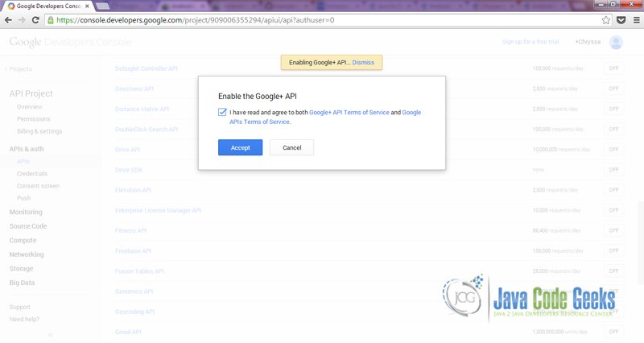The height and width of the screenshot is (343, 644).
Task: Expand the Source Code section
Action: 28,226
